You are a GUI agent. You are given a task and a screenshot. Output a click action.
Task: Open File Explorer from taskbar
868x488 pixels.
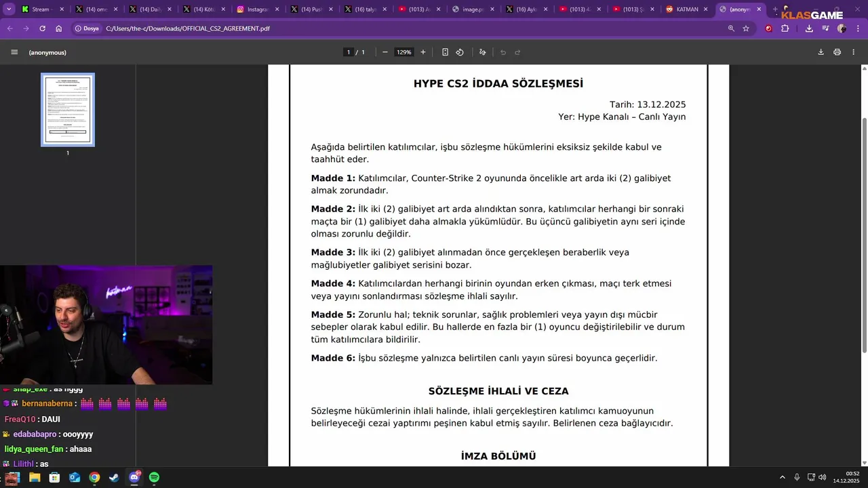[35, 477]
